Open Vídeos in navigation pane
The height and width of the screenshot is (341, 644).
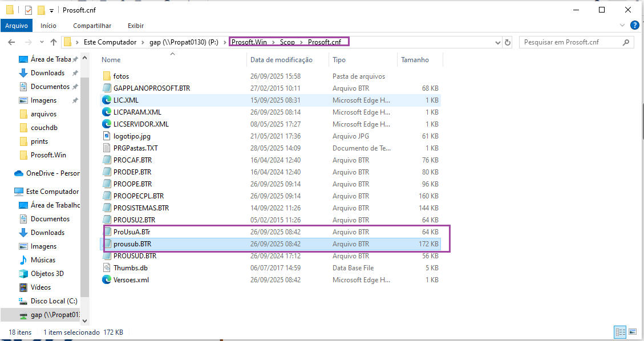click(35, 287)
